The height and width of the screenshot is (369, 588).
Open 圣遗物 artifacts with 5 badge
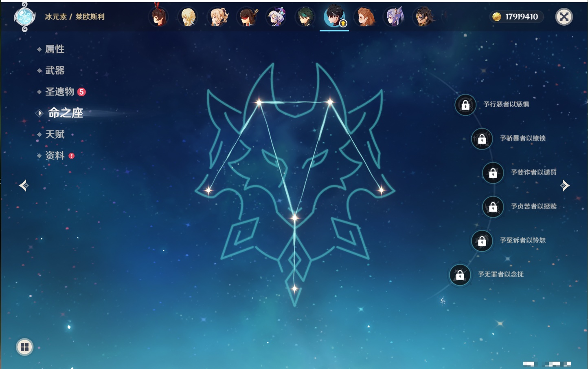(60, 92)
